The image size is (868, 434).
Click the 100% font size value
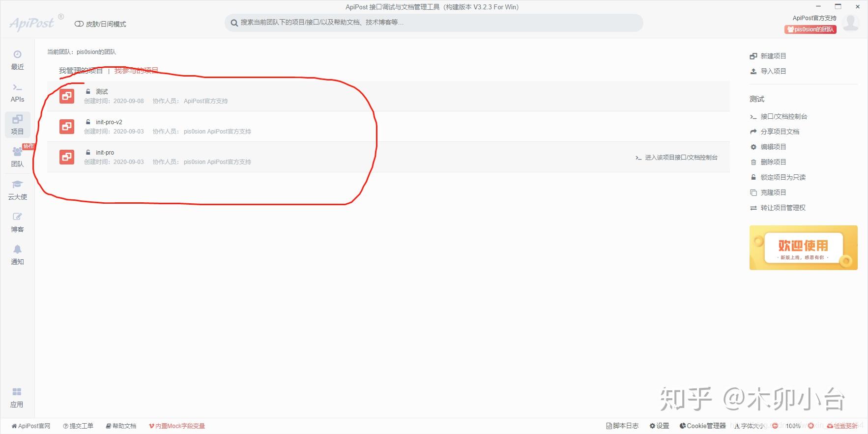[793, 426]
